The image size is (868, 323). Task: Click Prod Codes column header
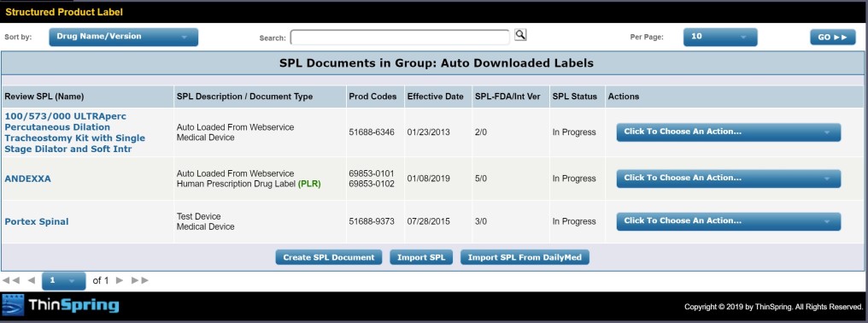click(372, 97)
